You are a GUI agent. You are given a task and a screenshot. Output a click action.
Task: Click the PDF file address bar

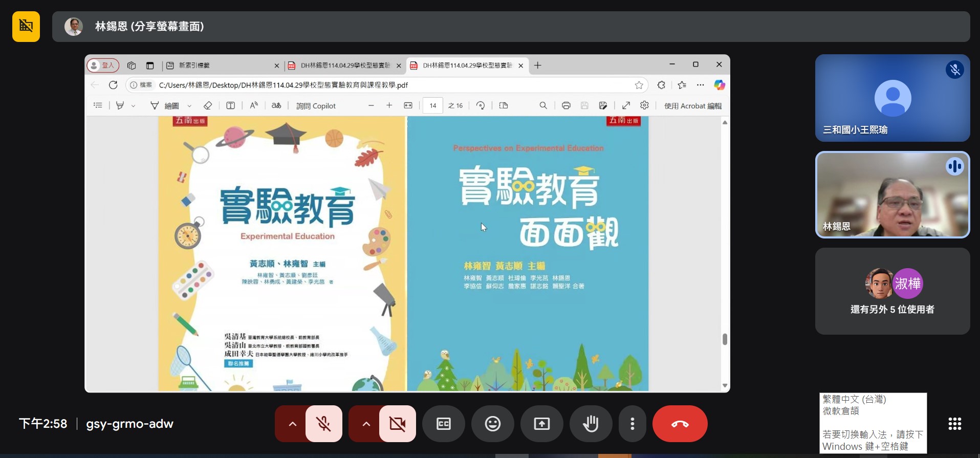click(x=387, y=85)
